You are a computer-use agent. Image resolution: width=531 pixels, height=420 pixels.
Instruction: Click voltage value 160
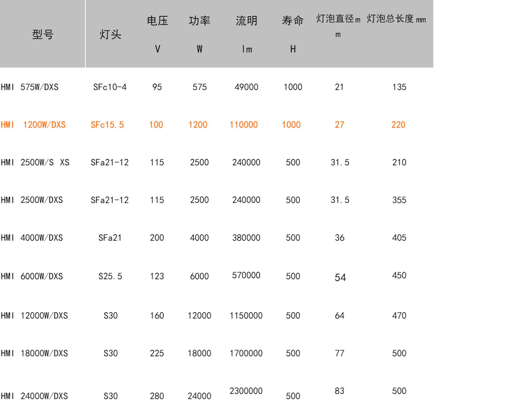(157, 316)
